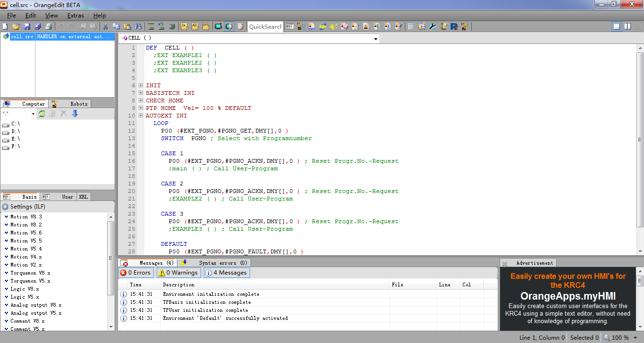Click the QuickSearch input field
Screen dimensions: 644x343
265,27
